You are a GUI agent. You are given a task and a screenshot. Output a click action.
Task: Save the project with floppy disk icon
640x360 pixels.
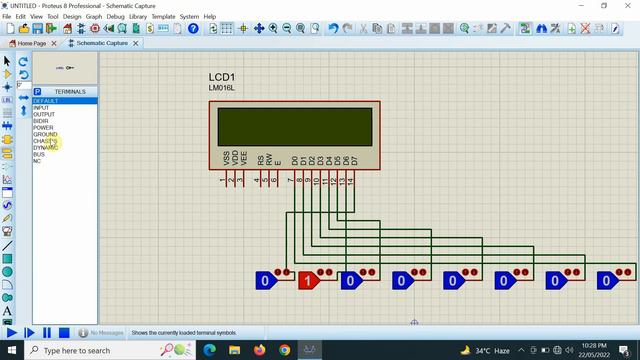tap(38, 28)
